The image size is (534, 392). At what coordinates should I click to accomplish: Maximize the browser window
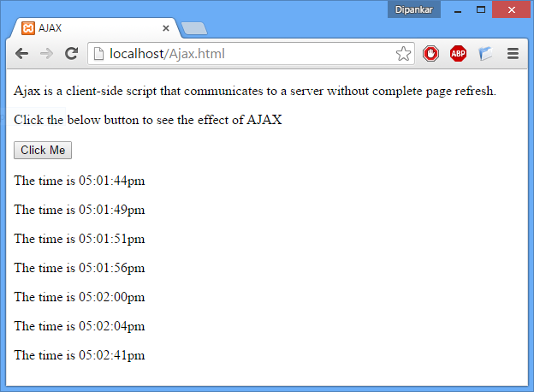pos(481,10)
